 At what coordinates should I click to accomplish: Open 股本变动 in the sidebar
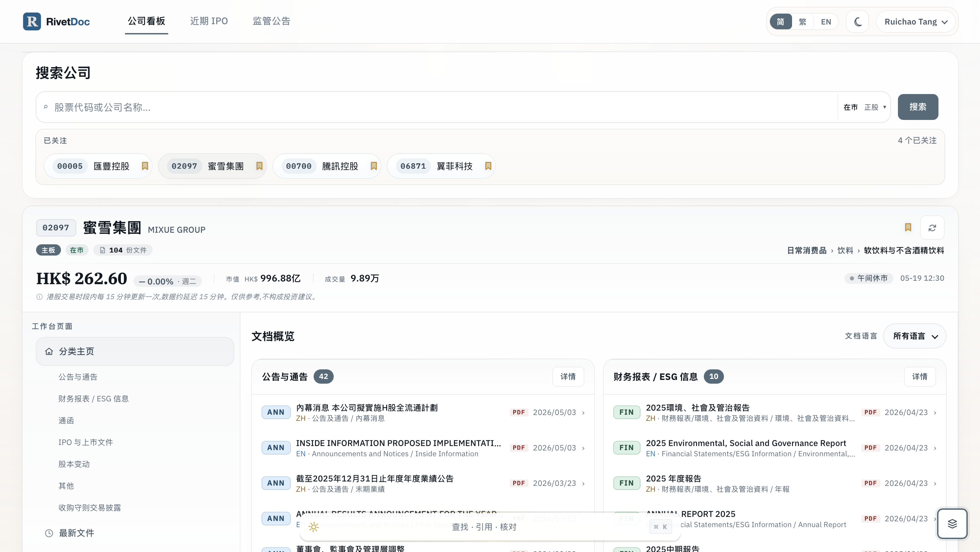[74, 464]
